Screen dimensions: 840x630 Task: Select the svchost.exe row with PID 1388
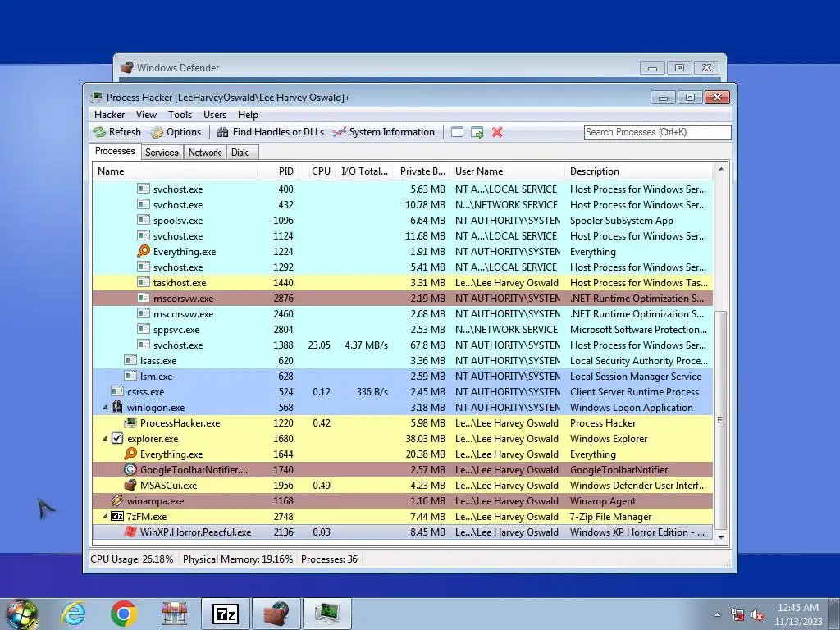pyautogui.click(x=402, y=345)
